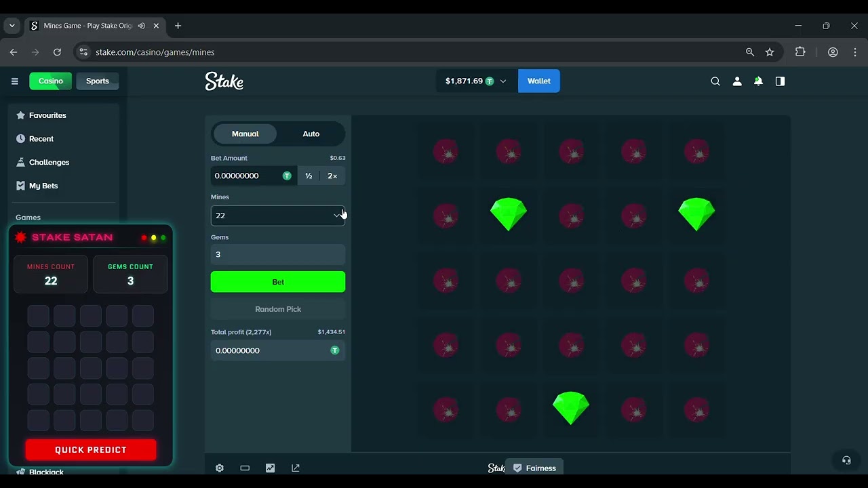Click the Quick Predict button
The width and height of the screenshot is (868, 488).
(91, 450)
